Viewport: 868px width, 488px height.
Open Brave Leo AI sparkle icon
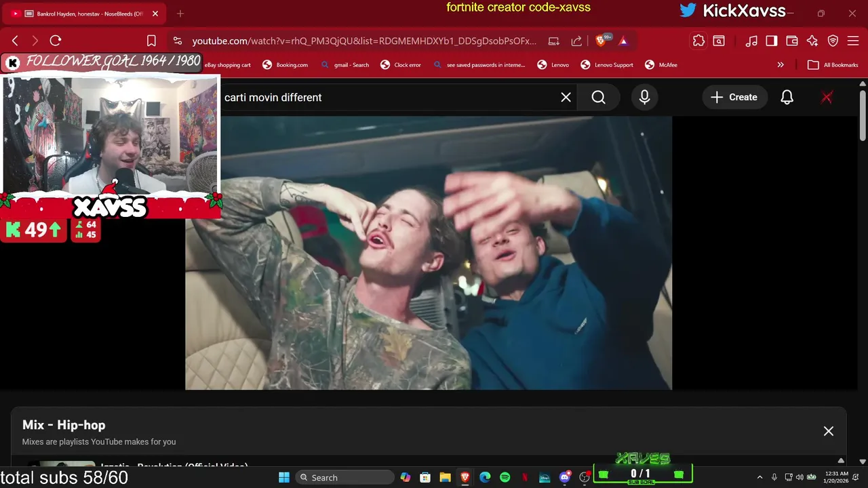tap(812, 41)
